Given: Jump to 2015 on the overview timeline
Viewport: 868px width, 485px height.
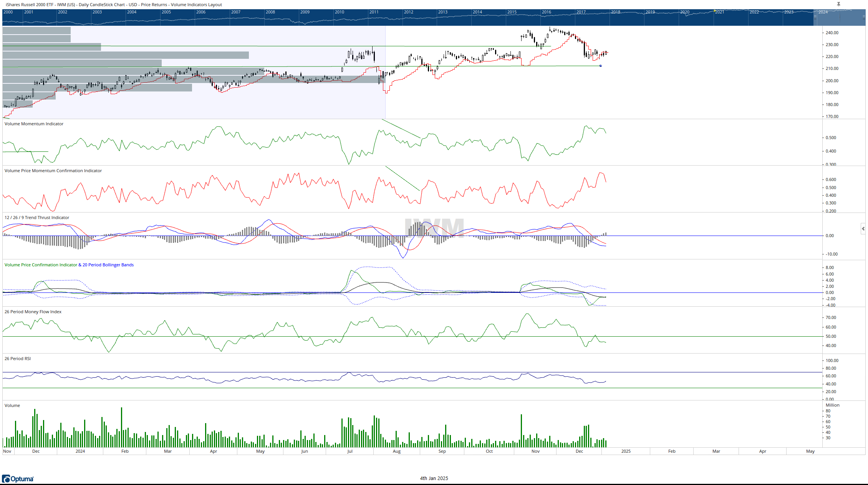Looking at the screenshot, I should (512, 12).
